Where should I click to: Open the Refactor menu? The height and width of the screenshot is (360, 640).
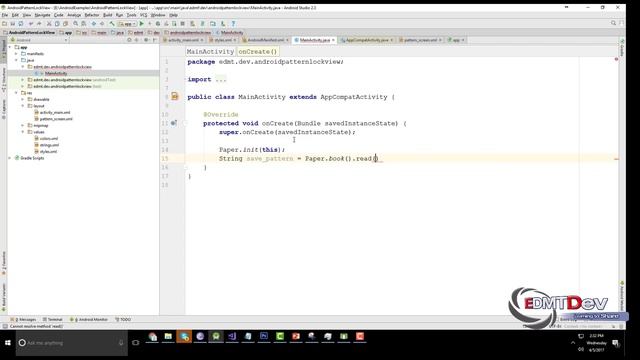92,15
